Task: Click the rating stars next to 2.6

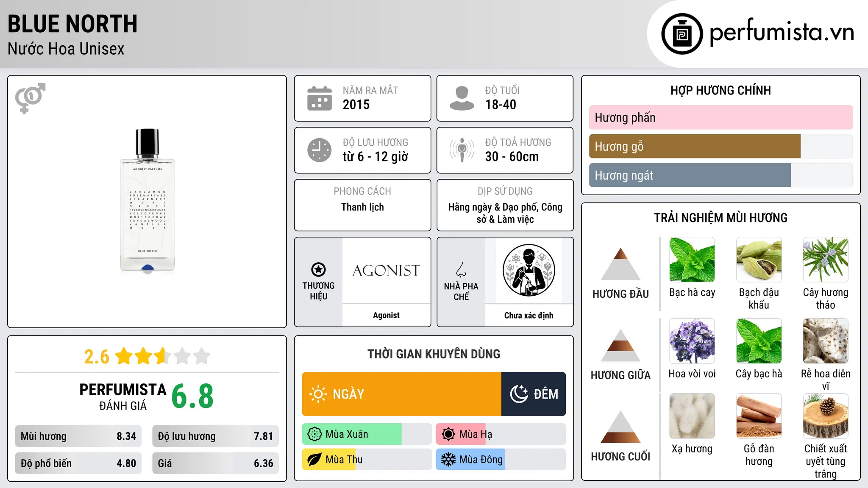Action: click(163, 356)
